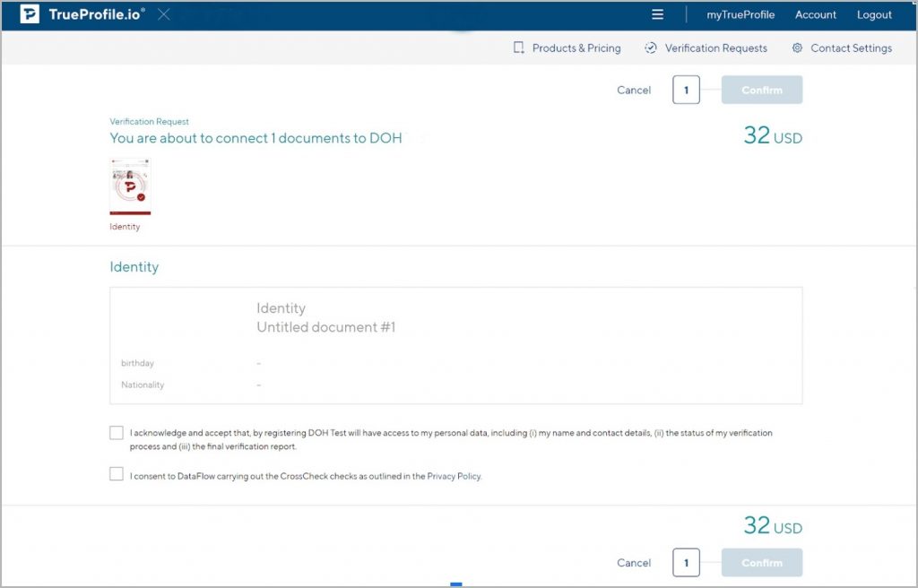The image size is (918, 588).
Task: Click the bottom Confirm button
Action: (x=762, y=563)
